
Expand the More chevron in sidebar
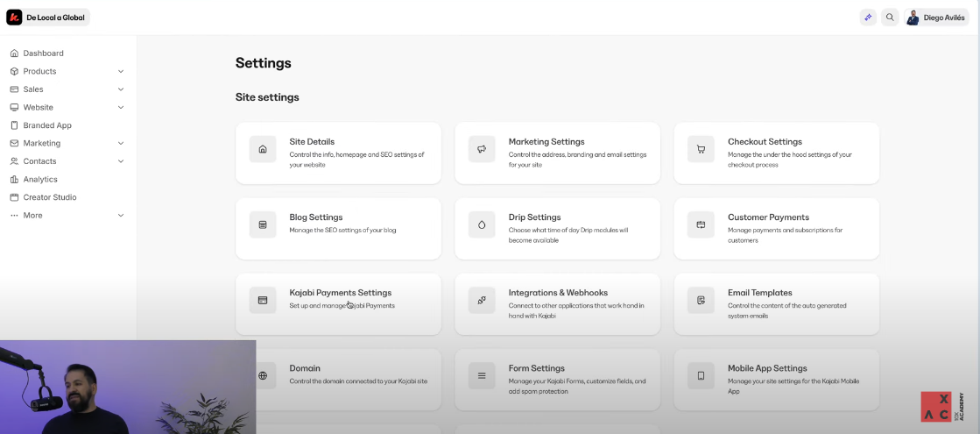coord(121,216)
